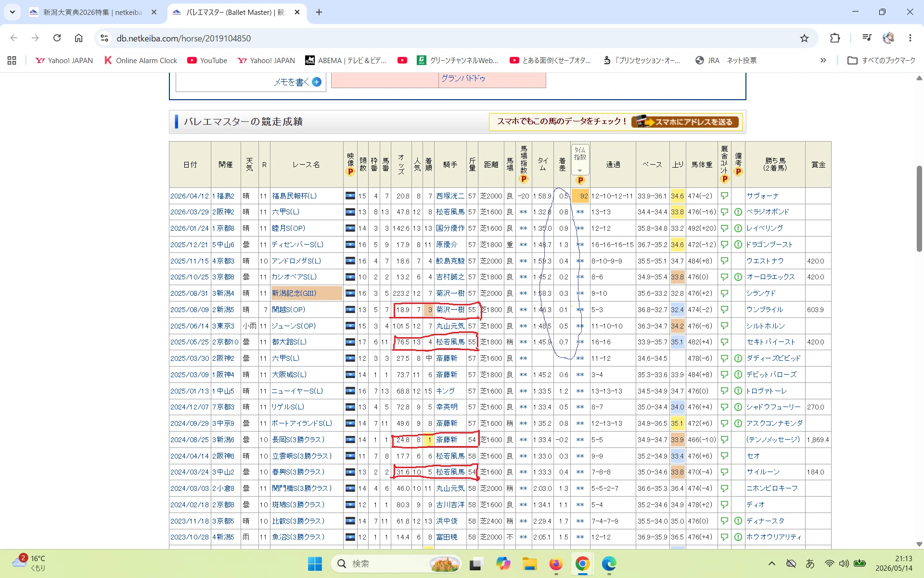Go to browser home page

click(x=78, y=38)
